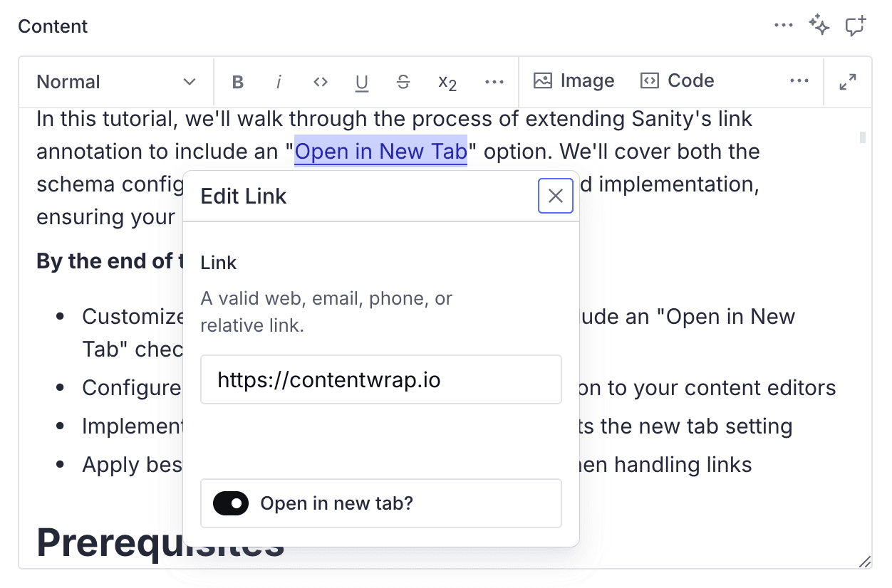Apply inline code formatting
892x588 pixels.
point(320,81)
